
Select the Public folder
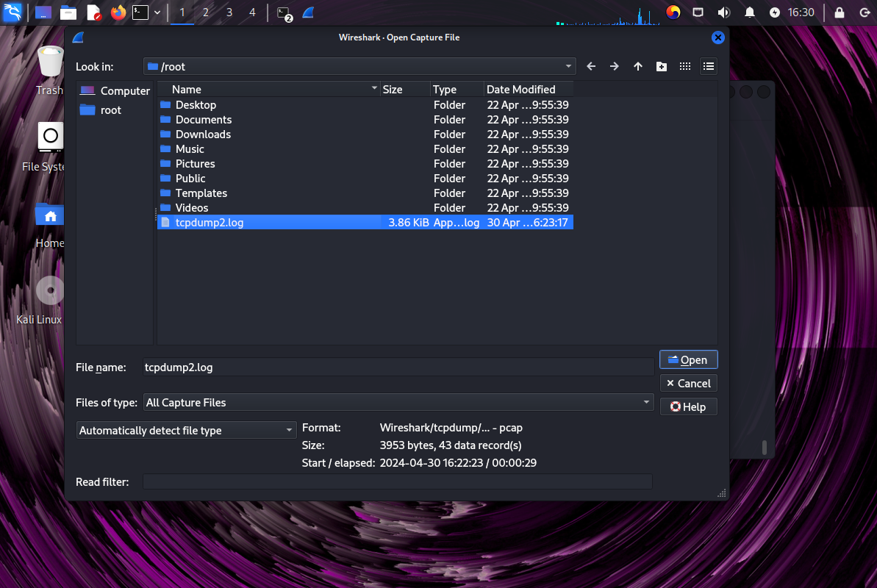click(x=365, y=179)
